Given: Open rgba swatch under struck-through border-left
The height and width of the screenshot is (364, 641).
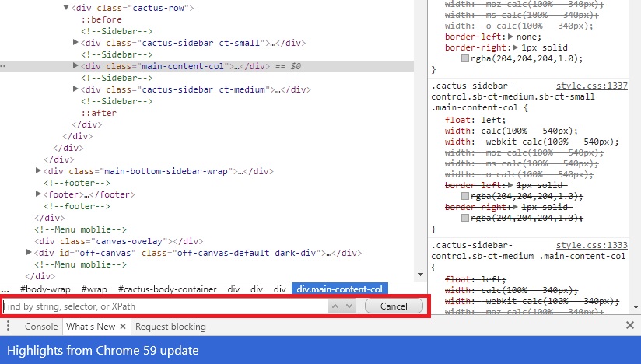Looking at the screenshot, I should (465, 196).
